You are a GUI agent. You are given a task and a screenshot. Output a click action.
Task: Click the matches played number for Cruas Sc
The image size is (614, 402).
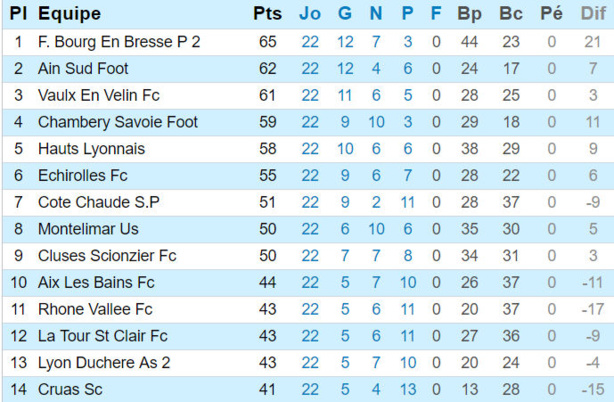[x=310, y=389]
